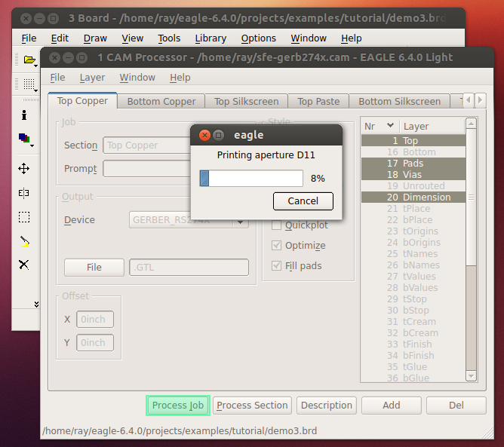Screen dimensions: 504x447
Task: Select the Info tool in Board toolbar
Action: pyautogui.click(x=24, y=115)
